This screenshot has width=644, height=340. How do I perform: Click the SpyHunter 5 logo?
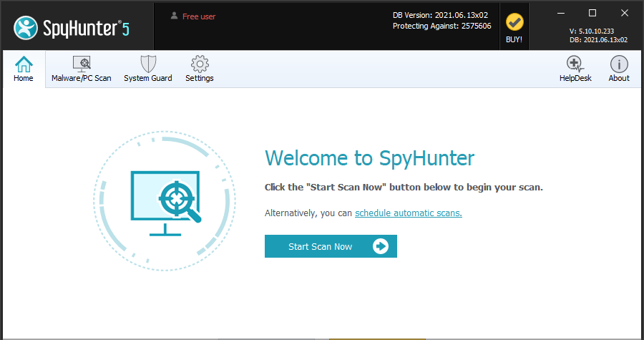[72, 28]
